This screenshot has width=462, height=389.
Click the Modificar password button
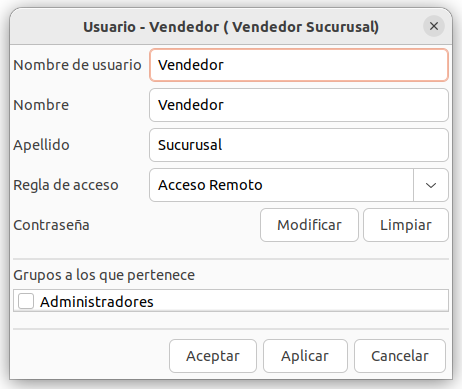pos(309,225)
